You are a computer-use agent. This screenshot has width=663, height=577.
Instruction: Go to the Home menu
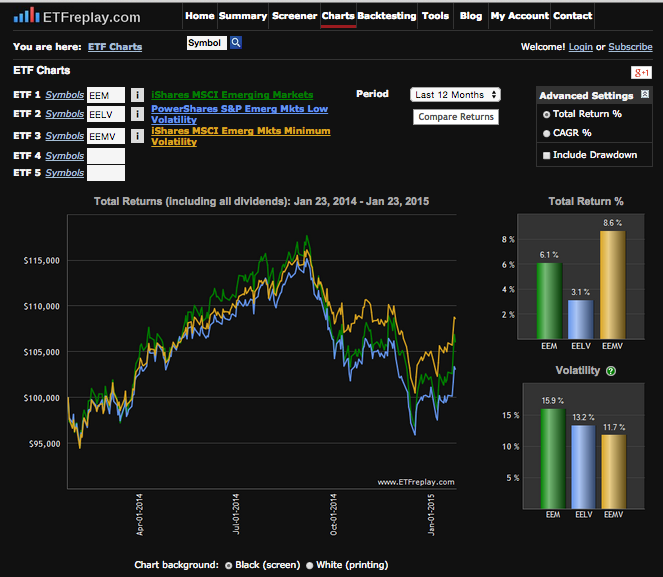click(200, 16)
